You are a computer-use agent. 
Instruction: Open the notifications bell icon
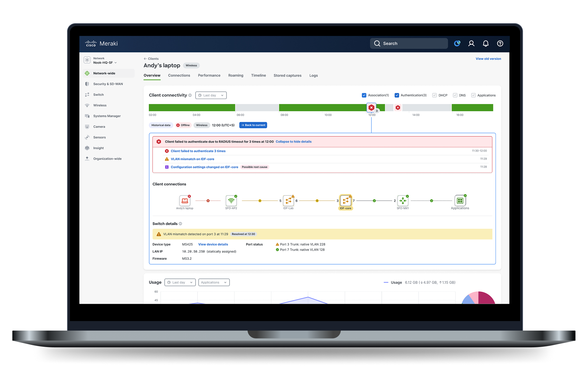point(486,44)
